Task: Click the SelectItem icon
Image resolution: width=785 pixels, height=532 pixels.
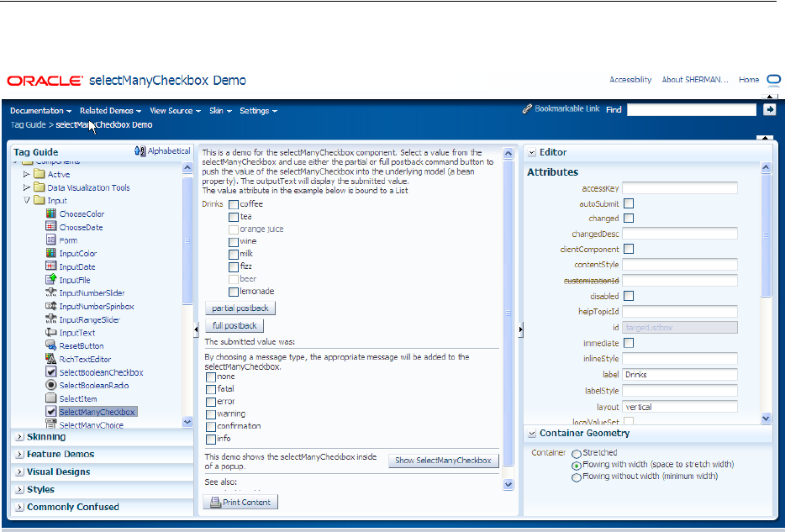Action: [x=50, y=398]
